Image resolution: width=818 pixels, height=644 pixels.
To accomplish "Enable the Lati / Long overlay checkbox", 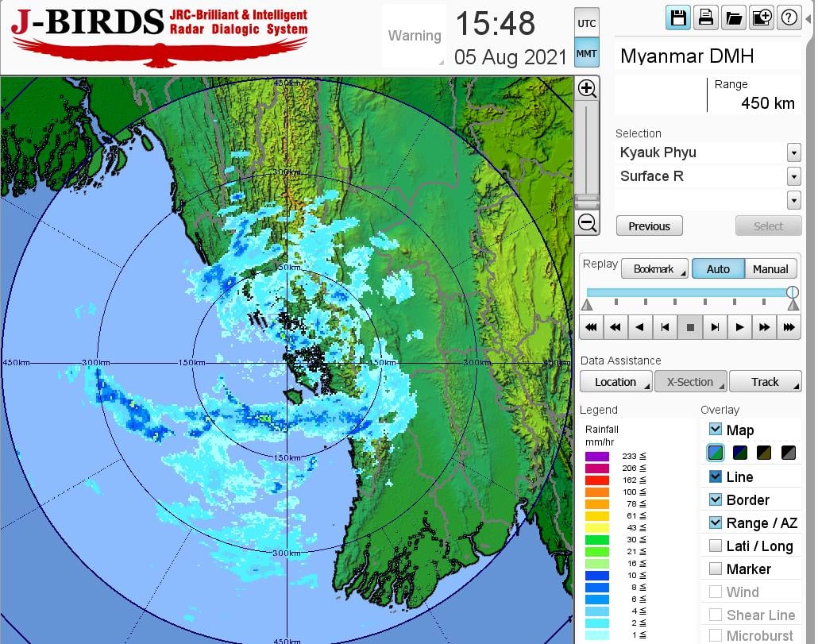I will pos(715,546).
